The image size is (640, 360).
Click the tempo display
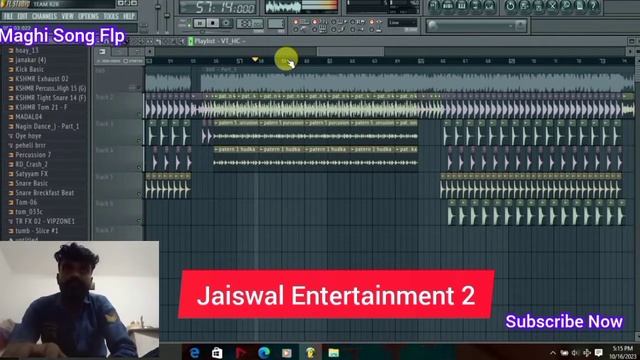tap(250, 24)
